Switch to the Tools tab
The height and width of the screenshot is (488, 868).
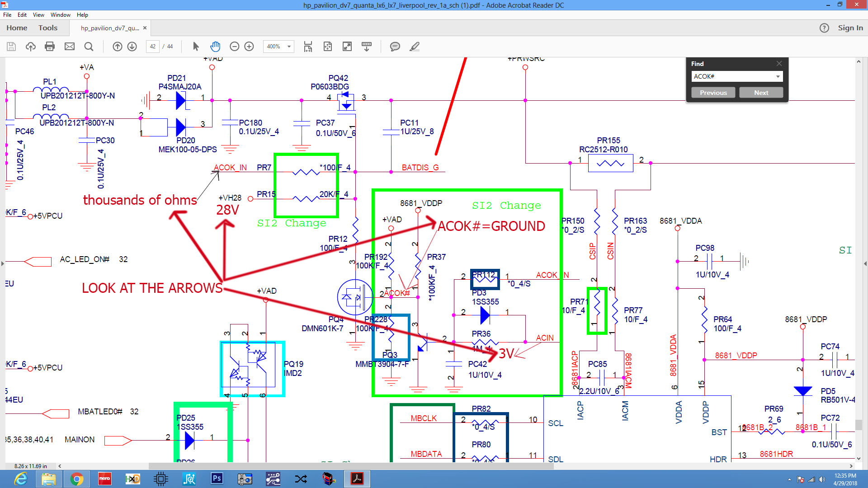pos(48,28)
